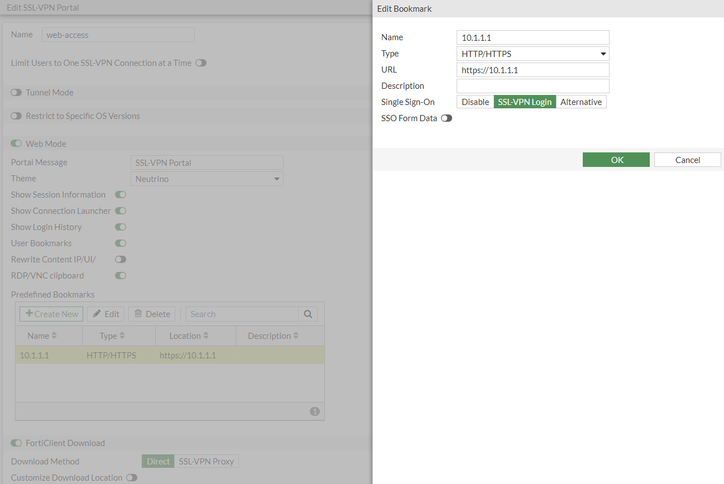Image resolution: width=724 pixels, height=484 pixels.
Task: Click the bookmark Name input field
Action: tap(533, 37)
